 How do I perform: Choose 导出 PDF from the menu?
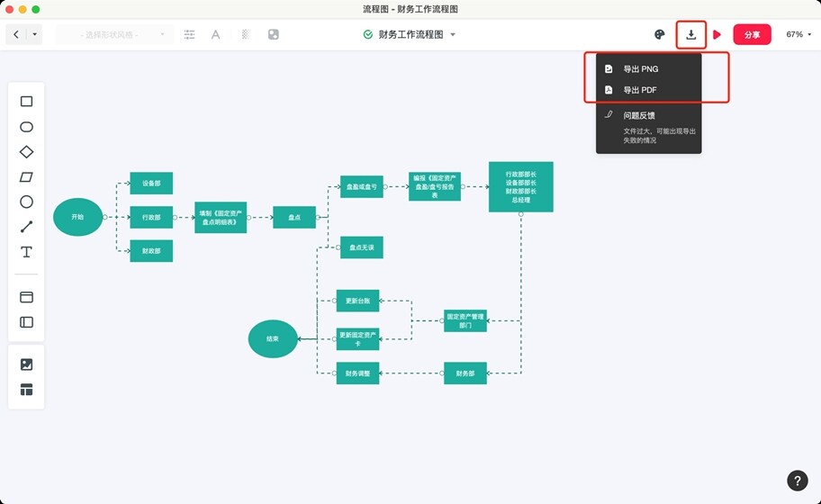[x=648, y=89]
